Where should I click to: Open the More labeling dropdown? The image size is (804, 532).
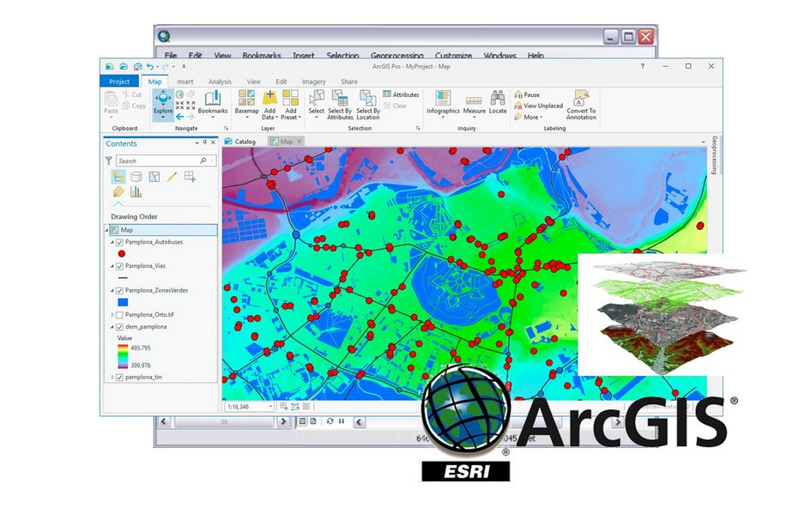click(529, 117)
